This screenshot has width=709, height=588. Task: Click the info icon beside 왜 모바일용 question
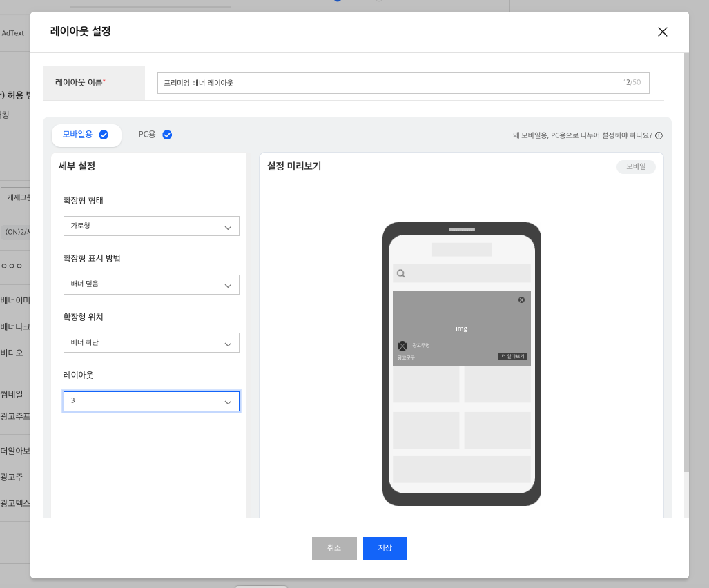point(659,136)
